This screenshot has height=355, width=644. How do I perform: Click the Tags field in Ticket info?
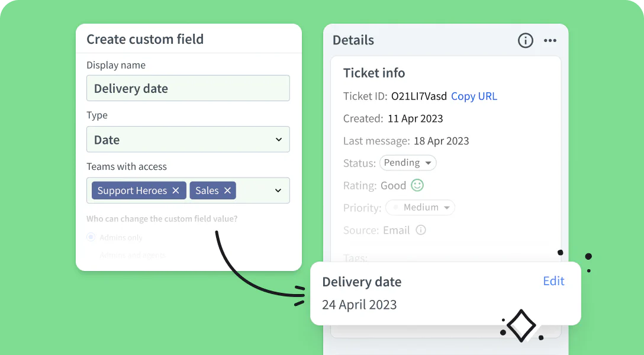click(355, 258)
